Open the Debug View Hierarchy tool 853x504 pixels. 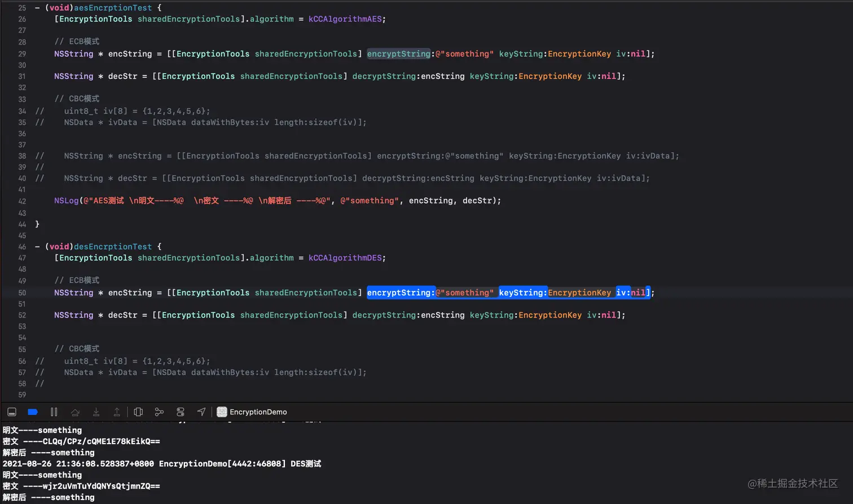point(138,412)
